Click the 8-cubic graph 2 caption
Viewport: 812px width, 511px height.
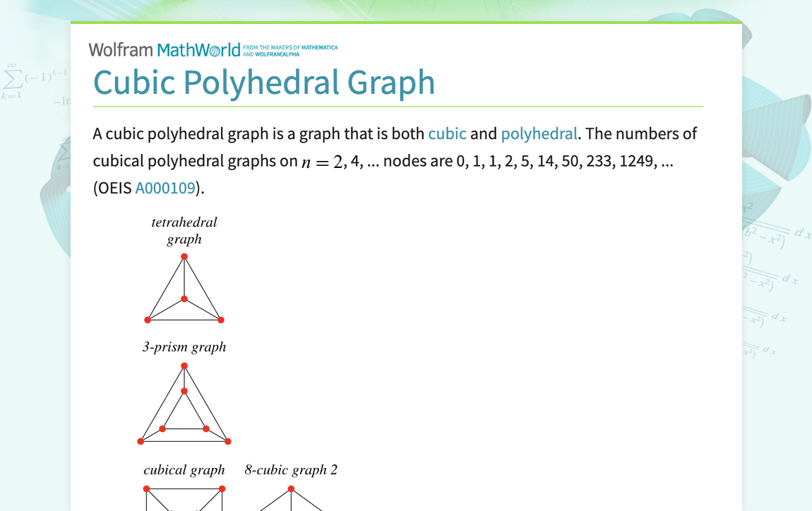point(291,469)
